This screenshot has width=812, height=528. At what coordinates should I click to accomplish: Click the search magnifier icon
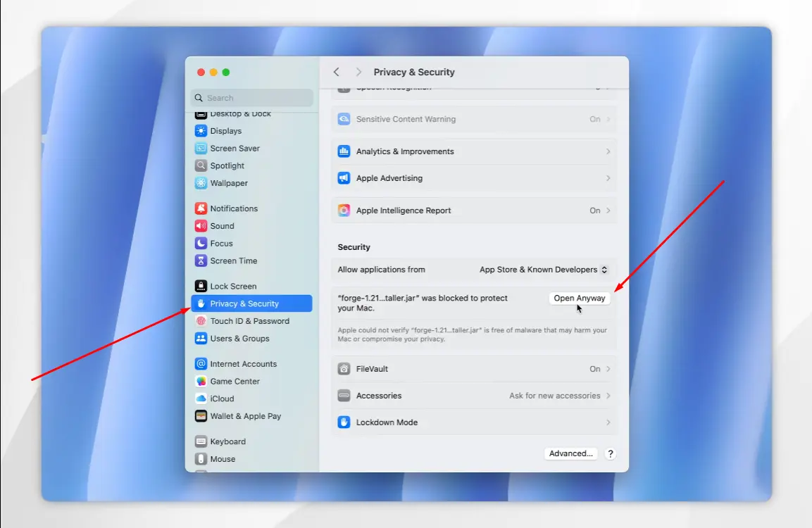click(x=199, y=98)
